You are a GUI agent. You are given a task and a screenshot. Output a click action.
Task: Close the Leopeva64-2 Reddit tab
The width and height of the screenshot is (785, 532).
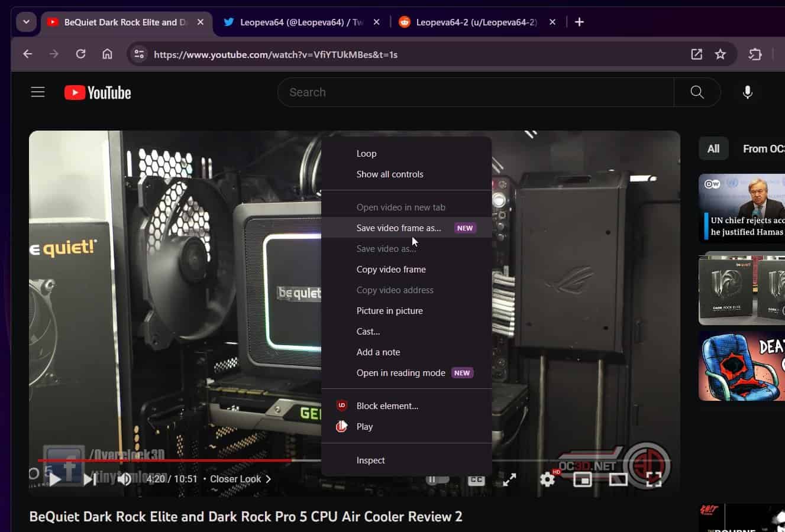coord(553,22)
